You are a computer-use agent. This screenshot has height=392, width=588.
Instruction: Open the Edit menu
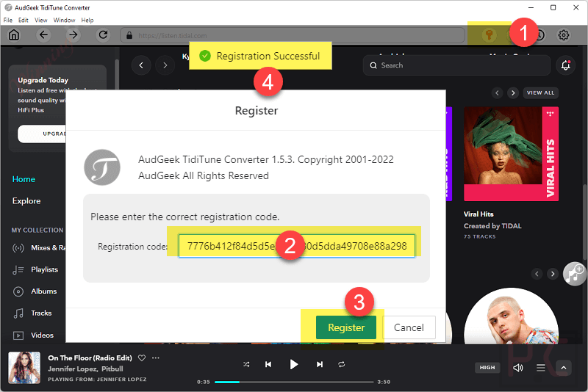coord(24,21)
